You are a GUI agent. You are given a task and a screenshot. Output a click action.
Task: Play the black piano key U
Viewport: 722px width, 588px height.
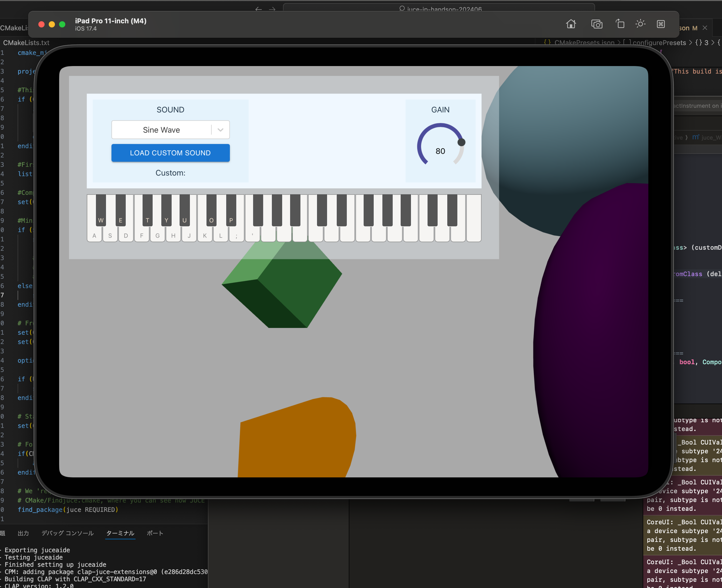(x=185, y=210)
